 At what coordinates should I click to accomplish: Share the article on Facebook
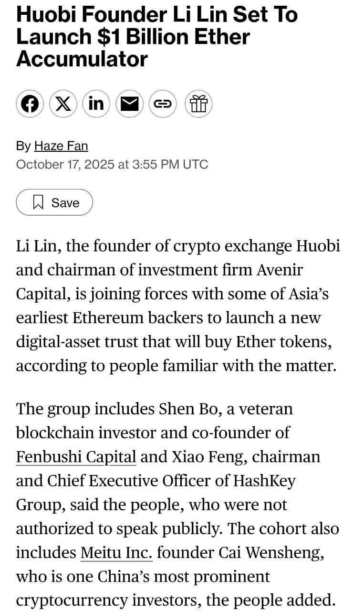tap(30, 104)
